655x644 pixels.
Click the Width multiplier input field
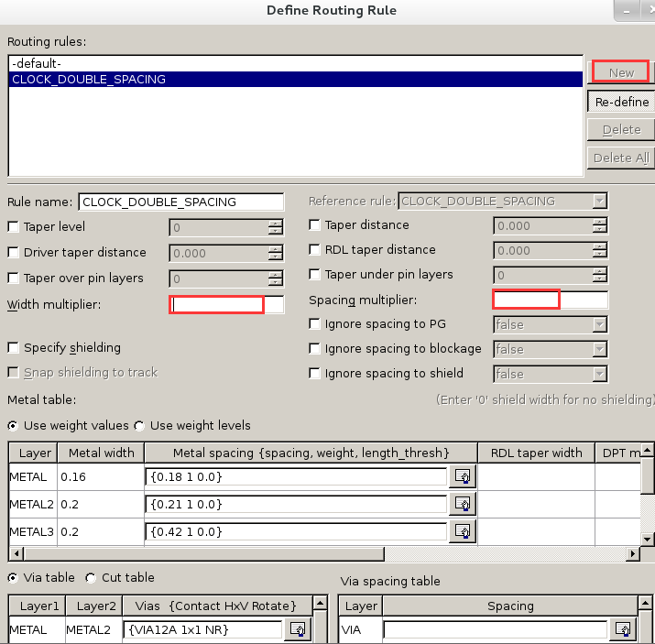[x=226, y=304]
